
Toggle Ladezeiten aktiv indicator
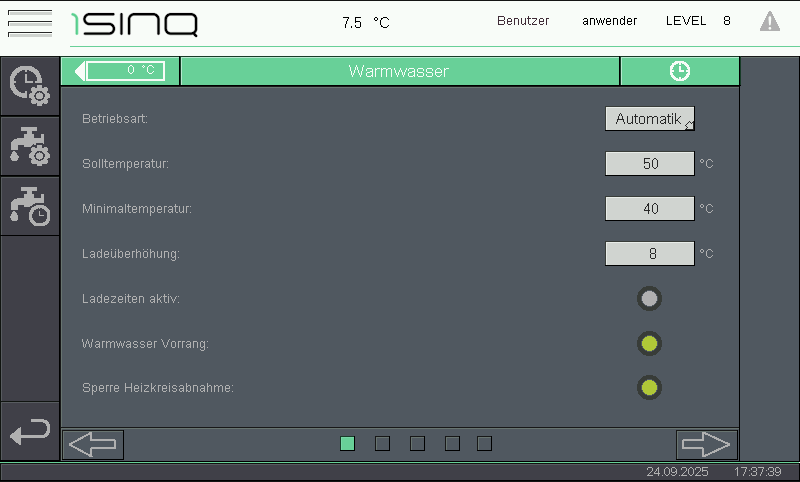click(649, 298)
